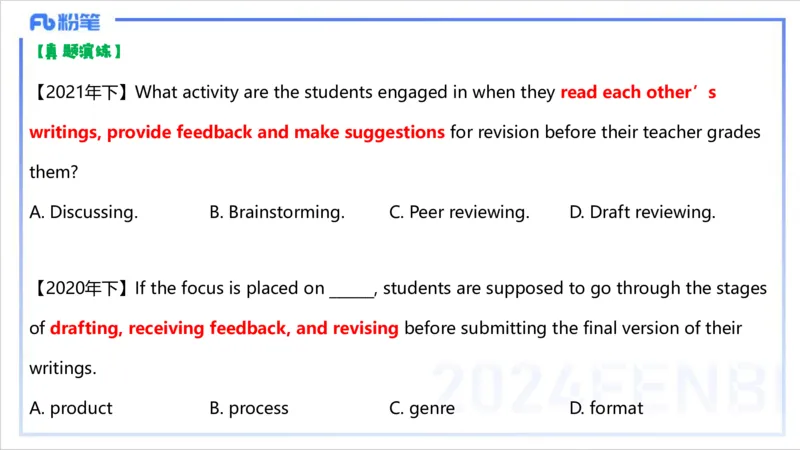Choose option D. format

coord(606,408)
